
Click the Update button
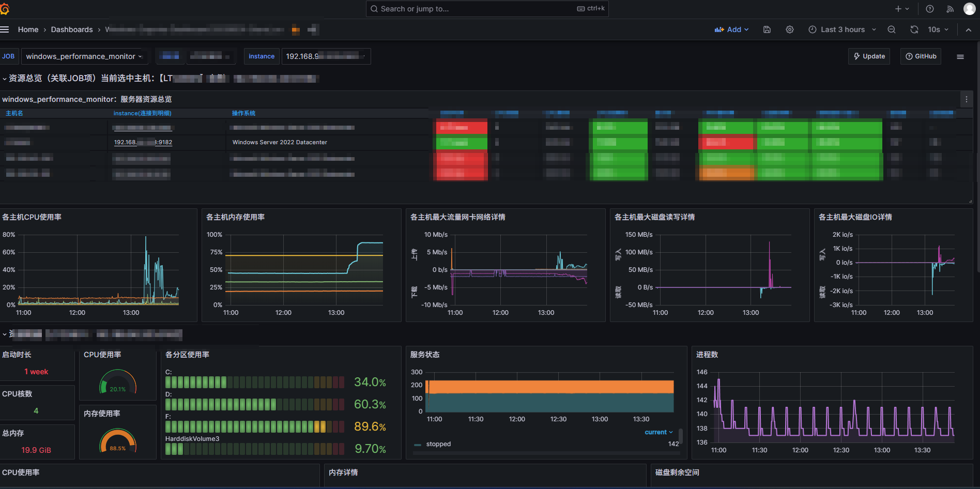pyautogui.click(x=869, y=56)
